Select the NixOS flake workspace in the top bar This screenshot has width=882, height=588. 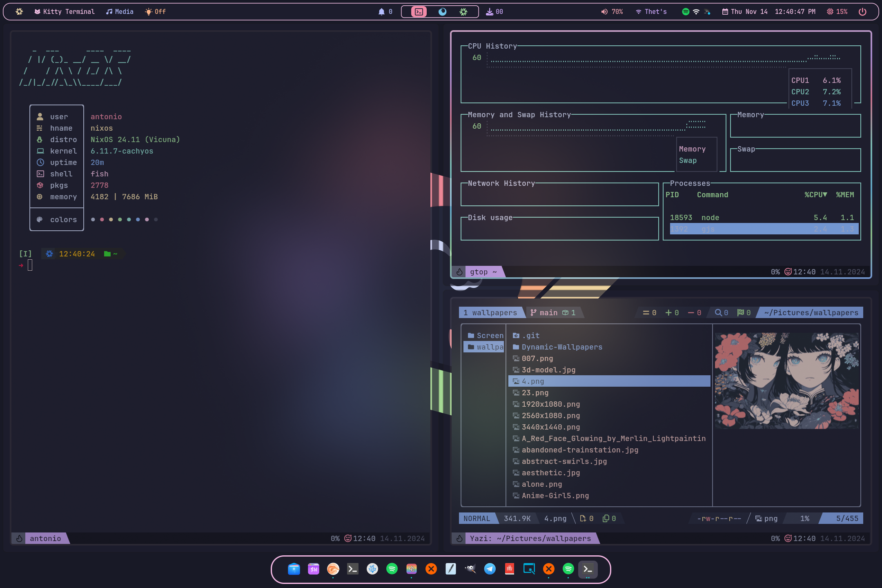coord(463,11)
